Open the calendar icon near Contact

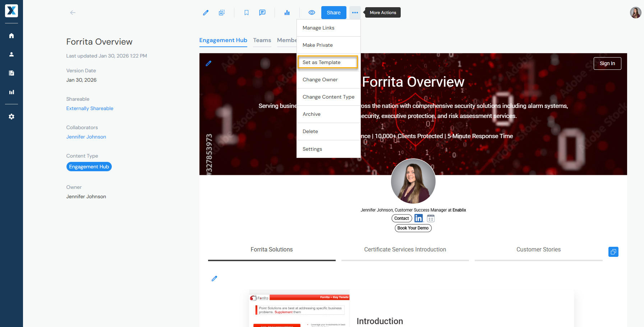[431, 218]
